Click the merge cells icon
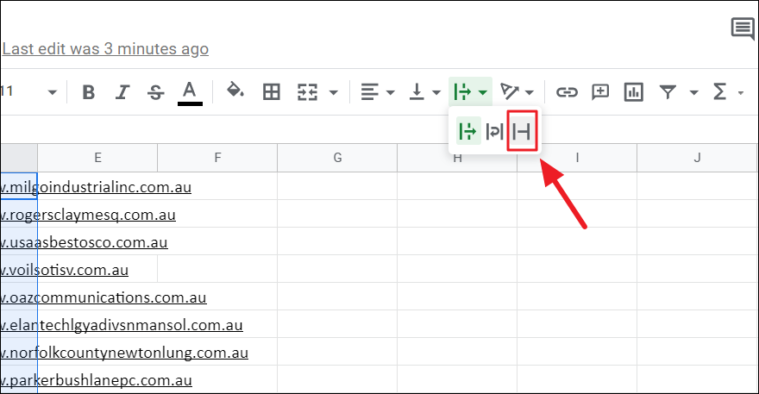This screenshot has width=759, height=394. (x=308, y=91)
